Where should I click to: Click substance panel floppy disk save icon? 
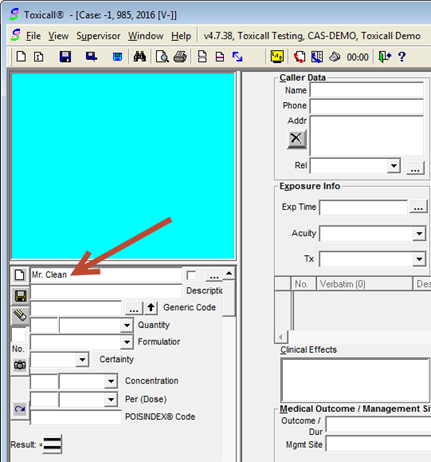[20, 296]
